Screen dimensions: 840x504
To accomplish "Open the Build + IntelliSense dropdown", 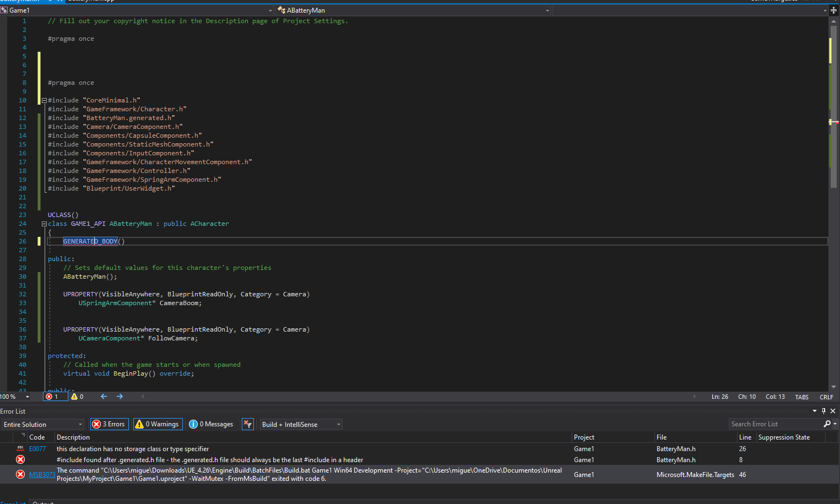I will [301, 425].
